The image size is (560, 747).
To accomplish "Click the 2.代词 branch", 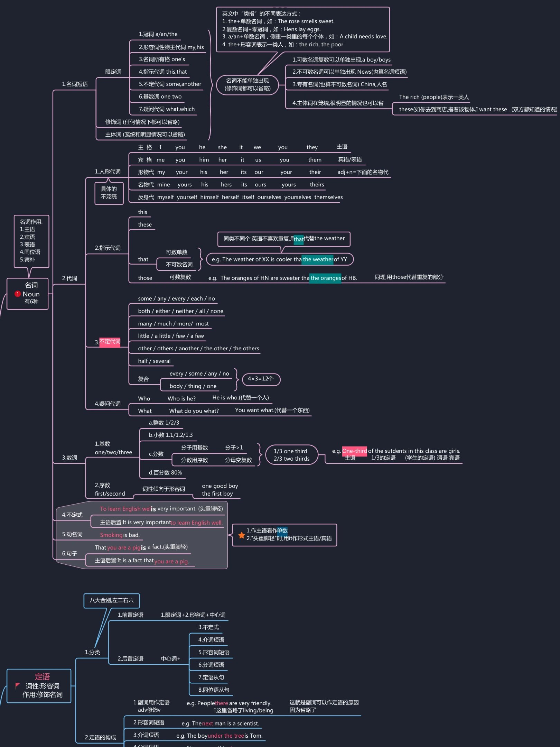I will coord(69,278).
